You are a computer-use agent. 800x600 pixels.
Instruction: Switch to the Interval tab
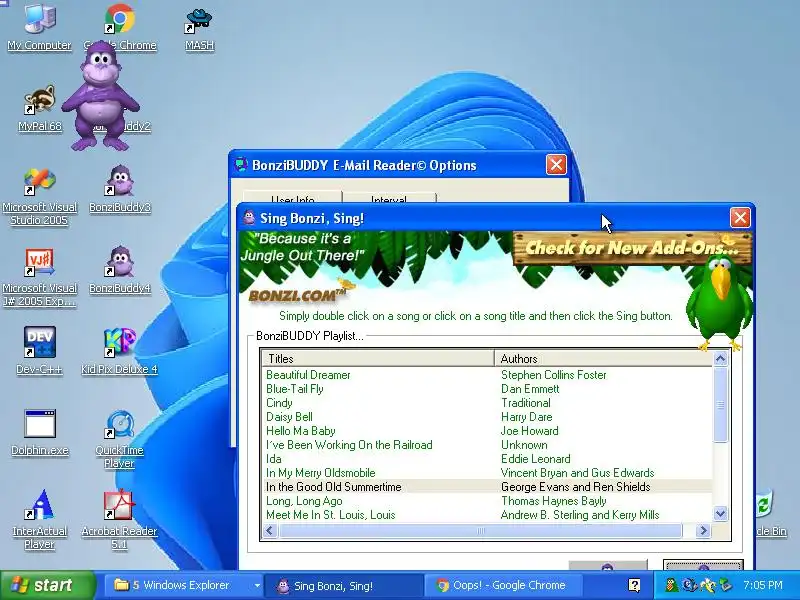coord(389,198)
